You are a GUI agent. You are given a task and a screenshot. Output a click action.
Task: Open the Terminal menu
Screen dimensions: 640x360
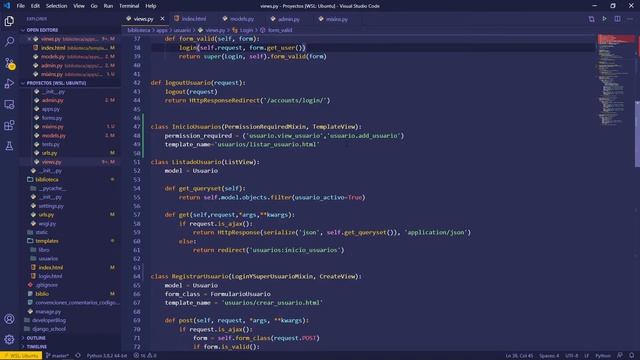129,6
